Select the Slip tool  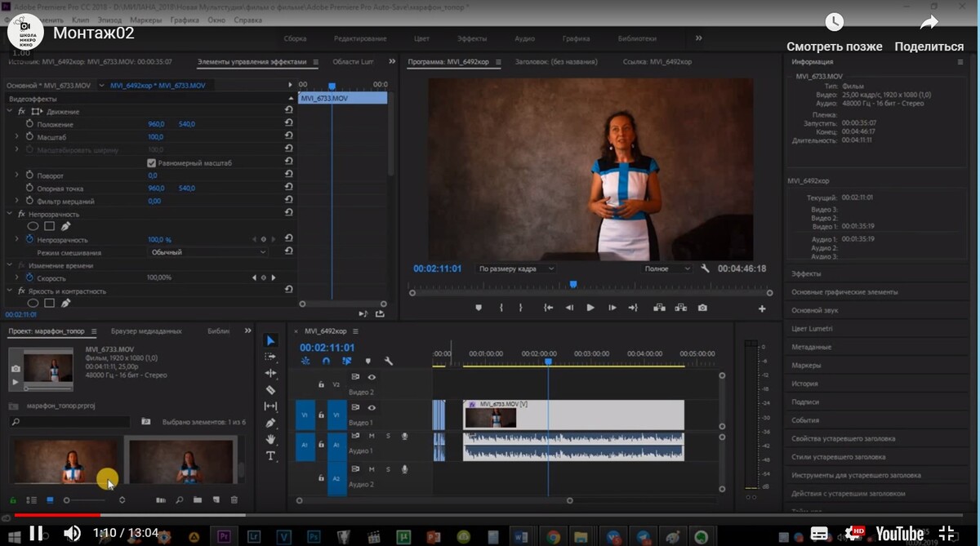point(271,406)
